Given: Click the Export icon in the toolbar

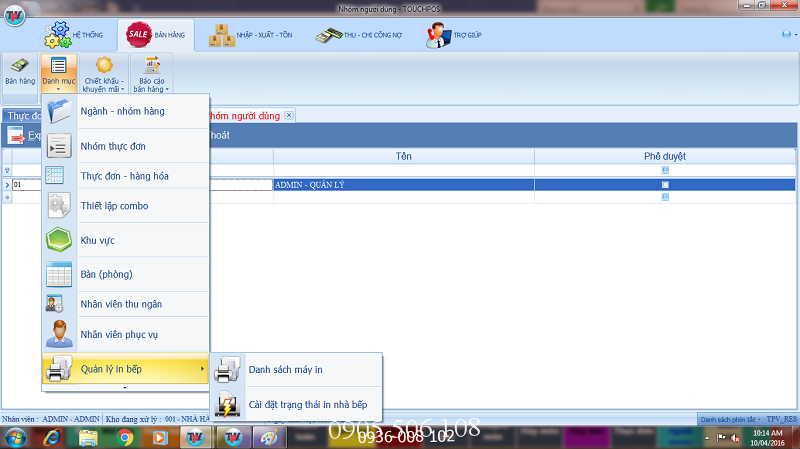Looking at the screenshot, I should click(16, 135).
